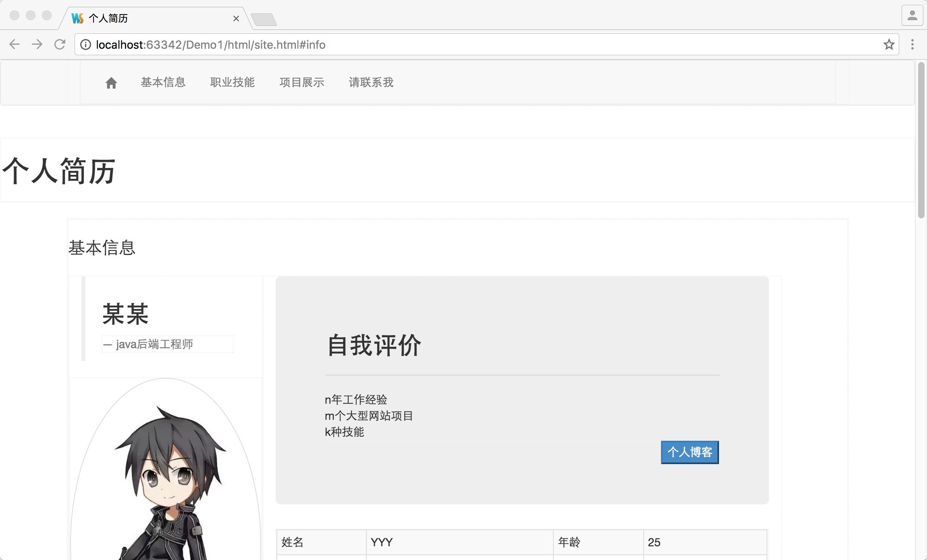Click the 姓名 table cell
The width and height of the screenshot is (927, 560).
(x=322, y=542)
